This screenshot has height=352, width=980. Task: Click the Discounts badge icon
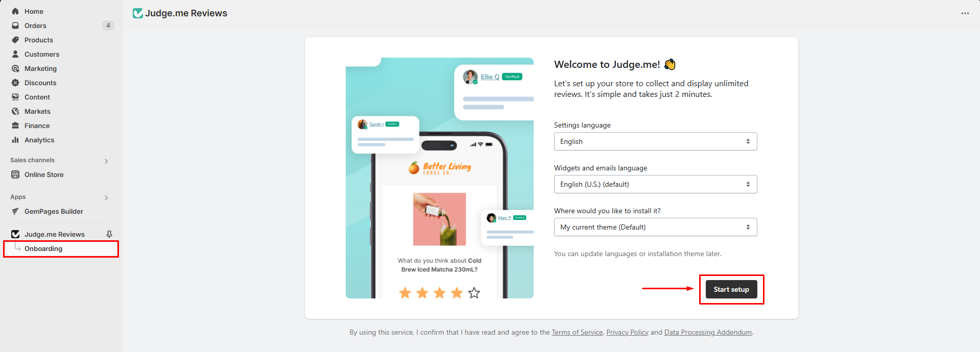coord(15,83)
